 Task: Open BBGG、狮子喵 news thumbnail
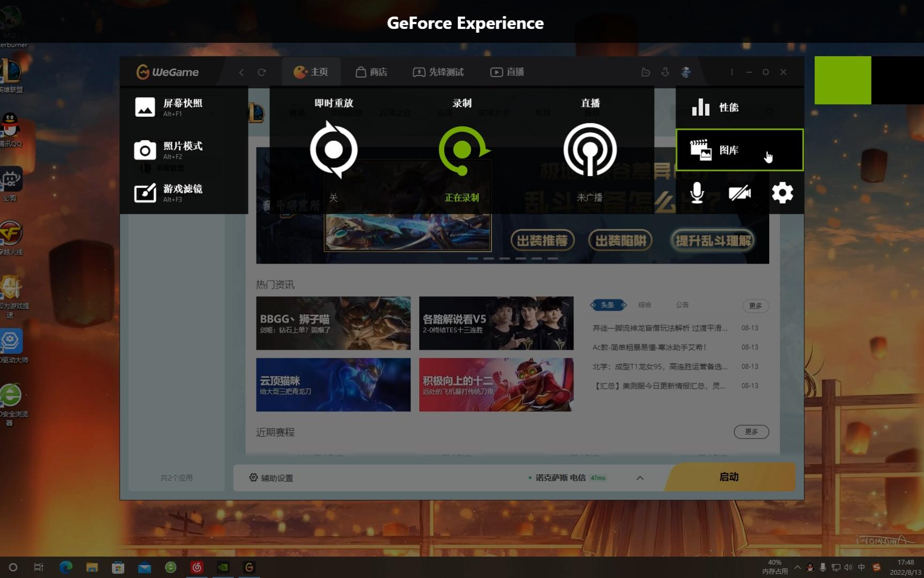click(333, 323)
